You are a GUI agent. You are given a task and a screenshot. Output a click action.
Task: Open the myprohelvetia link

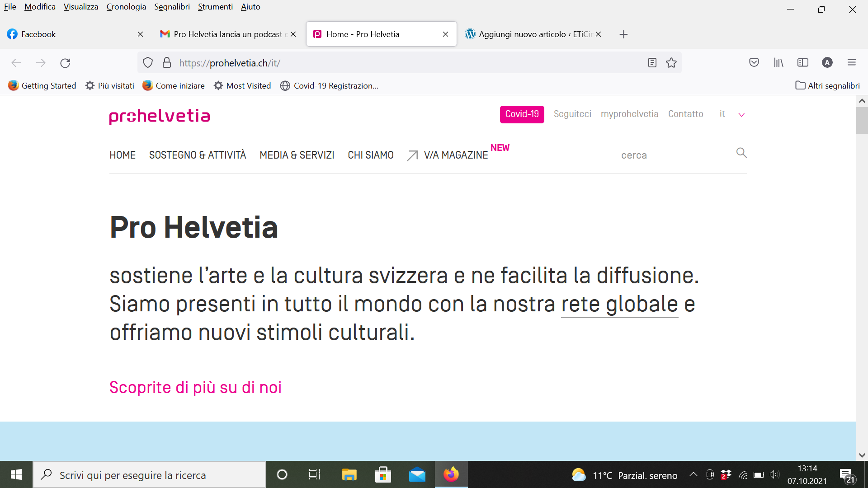(x=629, y=114)
